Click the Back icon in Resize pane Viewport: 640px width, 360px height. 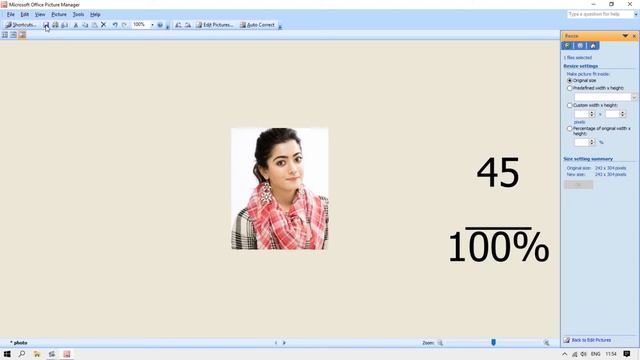pyautogui.click(x=567, y=46)
